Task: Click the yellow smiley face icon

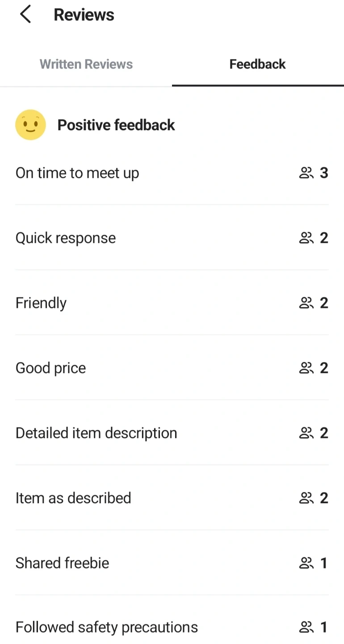Action: 30,125
